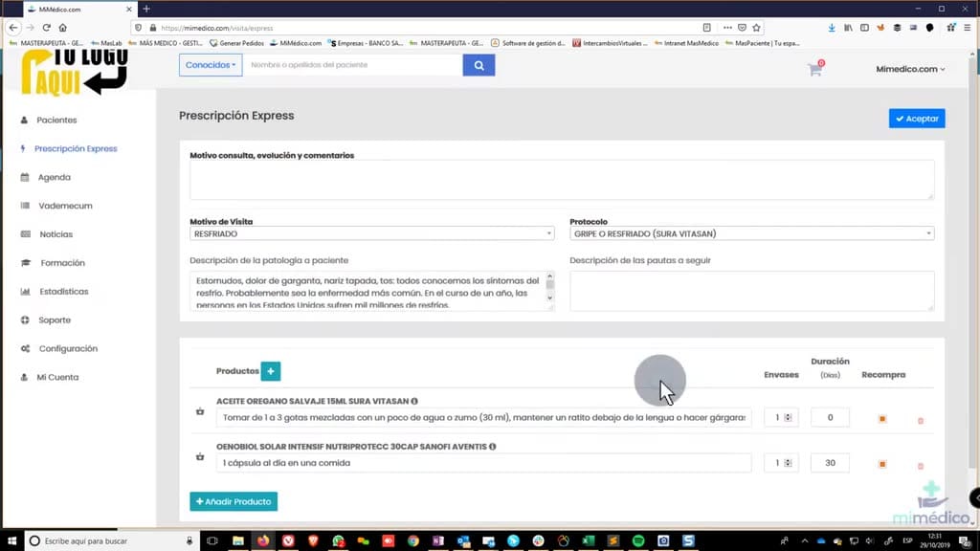Bookmark this page with star icon
Viewport: 980px width, 551px height.
(756, 28)
